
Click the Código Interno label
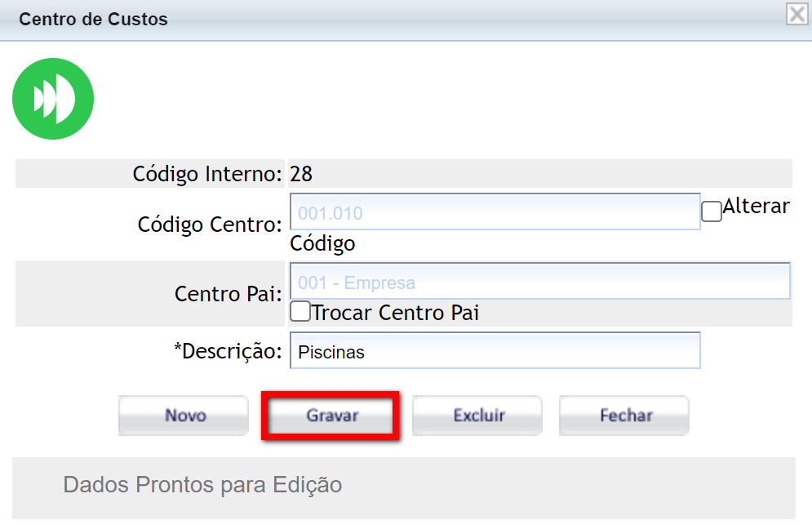point(207,174)
